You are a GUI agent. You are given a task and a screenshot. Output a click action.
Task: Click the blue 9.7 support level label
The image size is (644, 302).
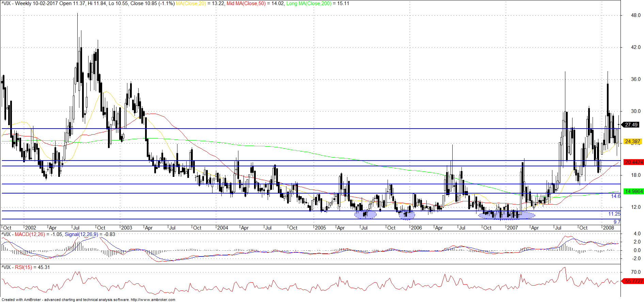pos(617,222)
